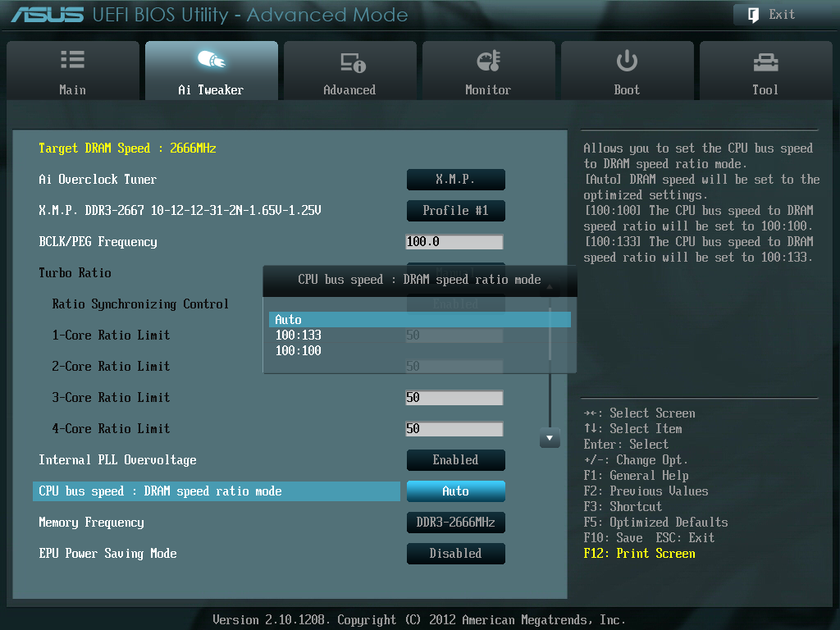
Task: Switch to the Boot tab
Action: click(x=628, y=71)
